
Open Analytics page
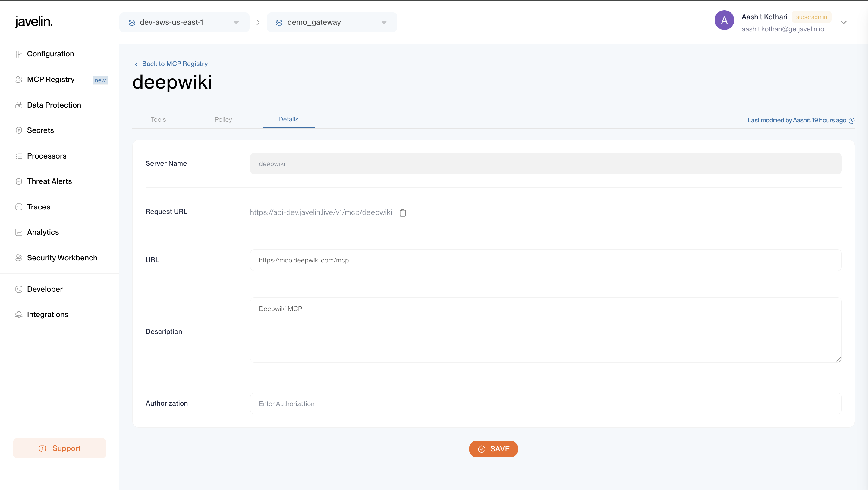pos(43,232)
